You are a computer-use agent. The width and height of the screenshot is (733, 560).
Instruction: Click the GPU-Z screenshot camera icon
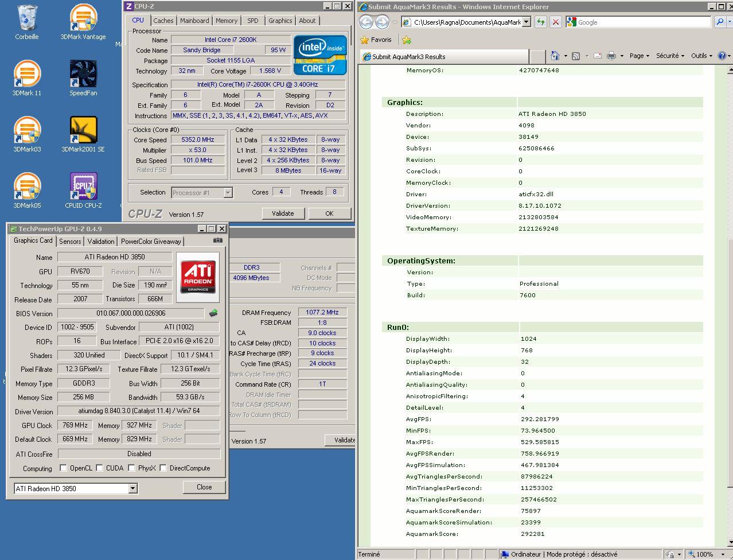pos(218,240)
